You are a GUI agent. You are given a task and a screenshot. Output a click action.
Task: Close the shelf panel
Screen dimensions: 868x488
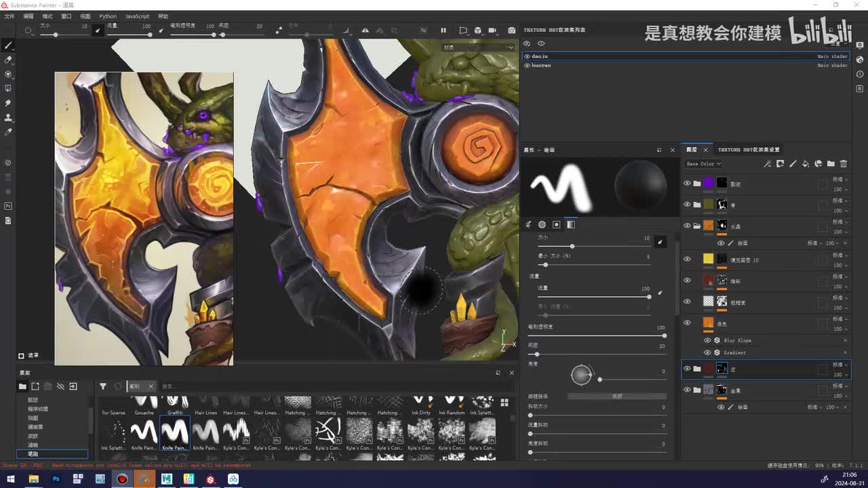point(511,373)
